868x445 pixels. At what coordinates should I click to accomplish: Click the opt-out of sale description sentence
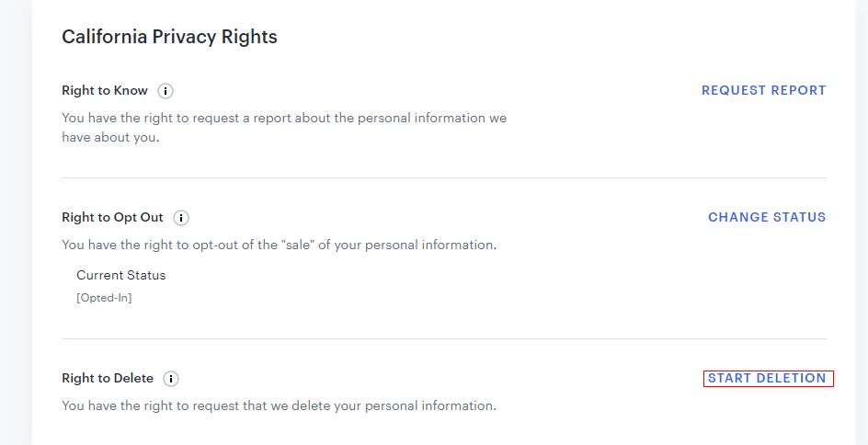279,245
